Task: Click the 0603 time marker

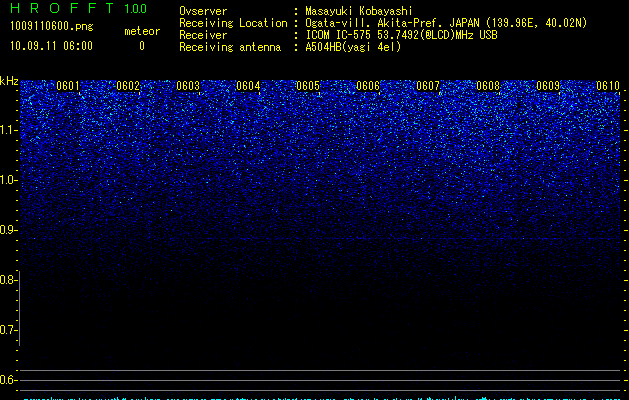Action: coord(188,86)
